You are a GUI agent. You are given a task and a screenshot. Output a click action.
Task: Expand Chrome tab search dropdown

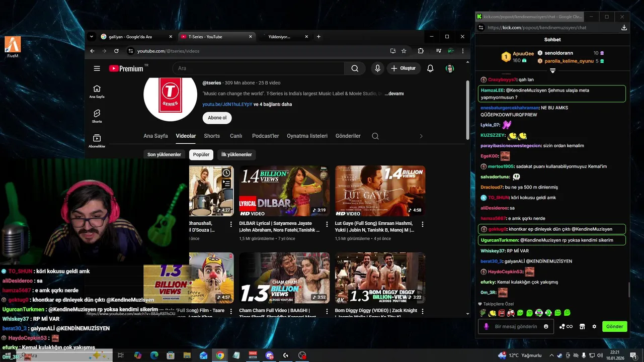coord(91,37)
